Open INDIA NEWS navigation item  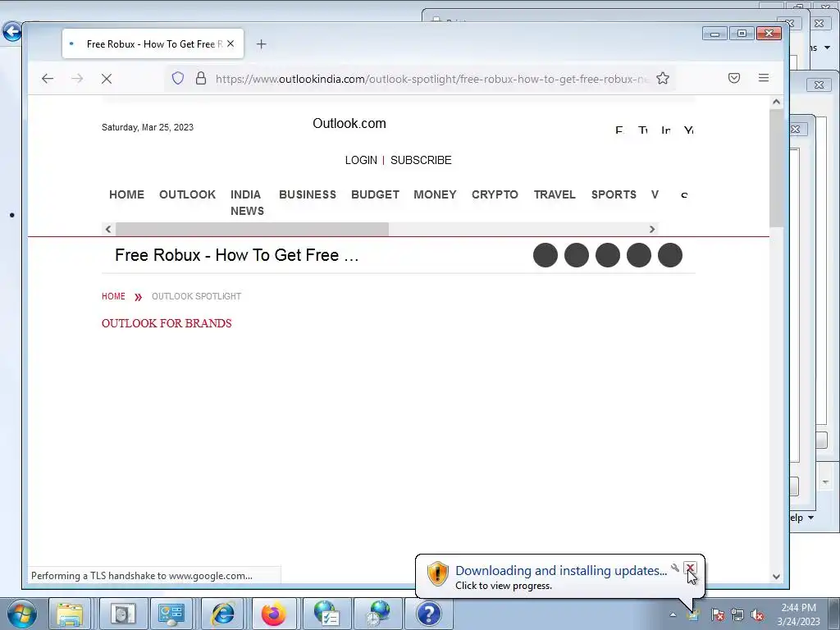pos(248,203)
